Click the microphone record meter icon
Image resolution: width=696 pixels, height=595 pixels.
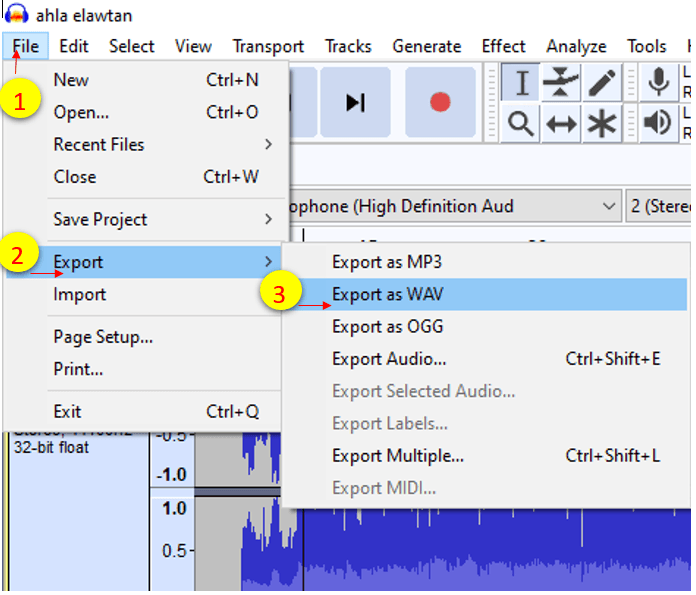659,82
